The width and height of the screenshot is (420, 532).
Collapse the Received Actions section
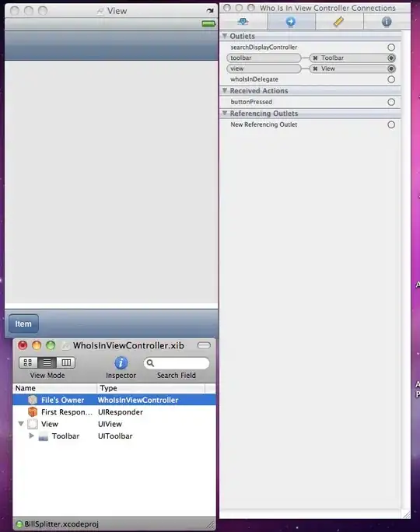click(x=225, y=90)
